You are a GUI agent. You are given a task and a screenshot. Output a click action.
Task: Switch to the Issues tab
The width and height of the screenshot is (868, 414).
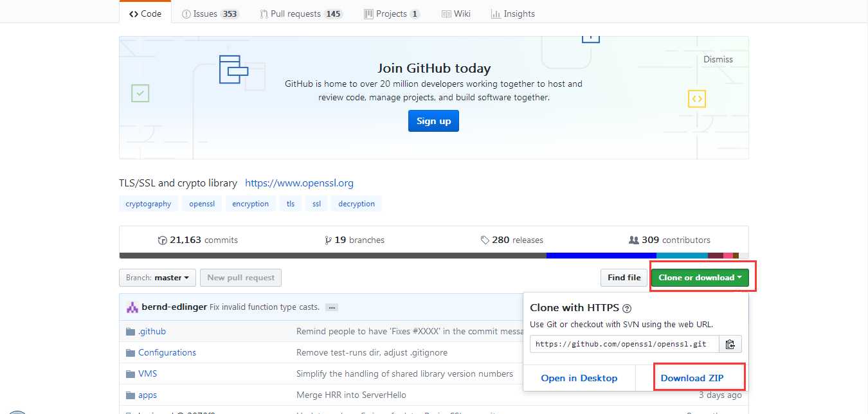[210, 14]
